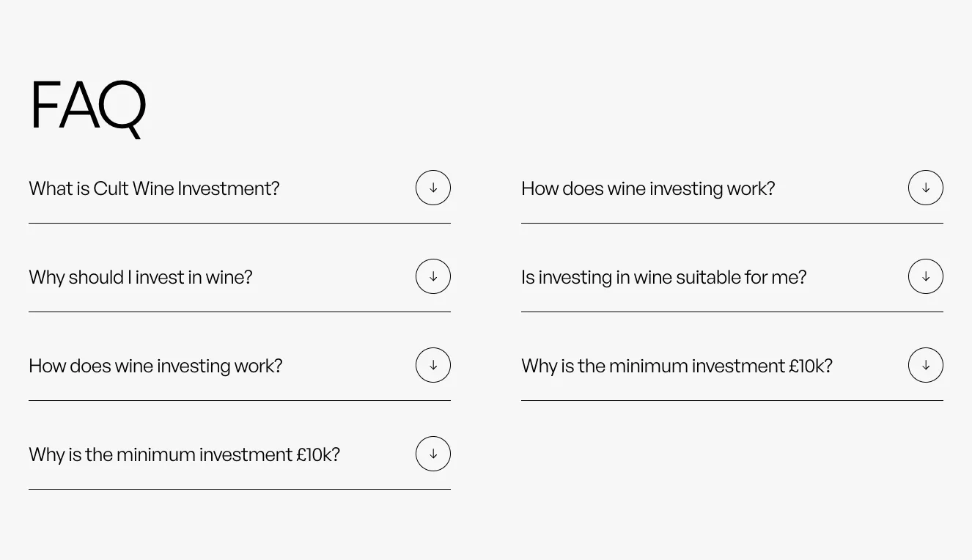This screenshot has width=972, height=560.
Task: Click the divider under the left-column "Why is the minimum investment £10k?"
Action: click(240, 489)
